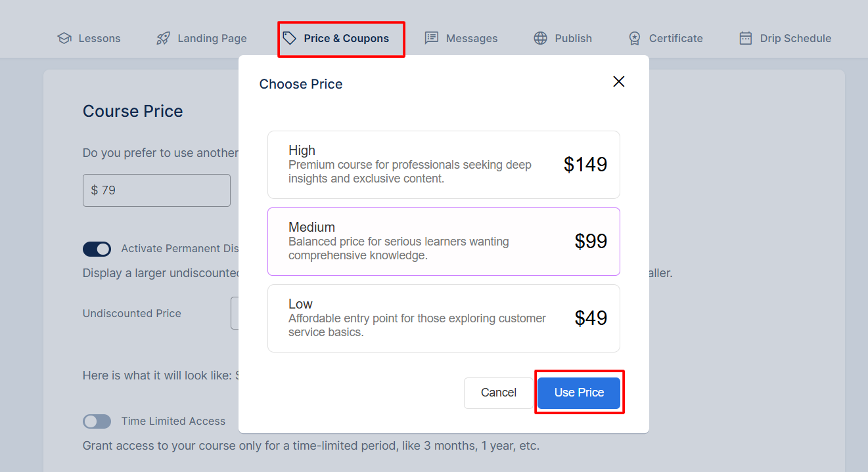Select the Medium $99 price option
Image resolution: width=868 pixels, height=472 pixels.
pos(444,242)
